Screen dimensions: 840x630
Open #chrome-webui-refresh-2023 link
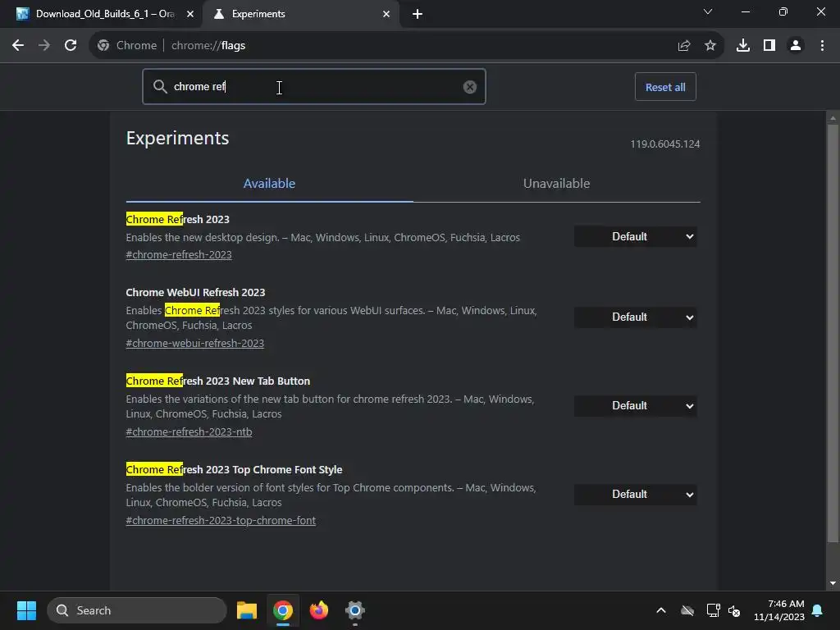pyautogui.click(x=195, y=343)
